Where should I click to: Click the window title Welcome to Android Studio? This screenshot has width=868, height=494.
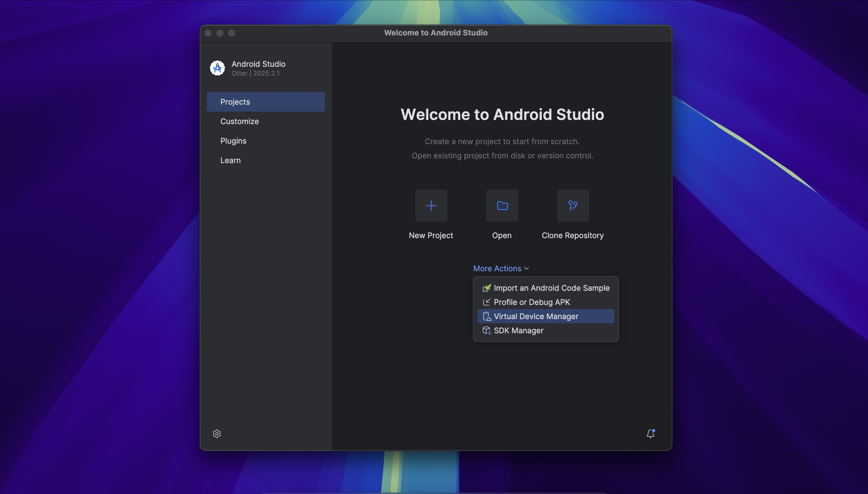tap(436, 33)
